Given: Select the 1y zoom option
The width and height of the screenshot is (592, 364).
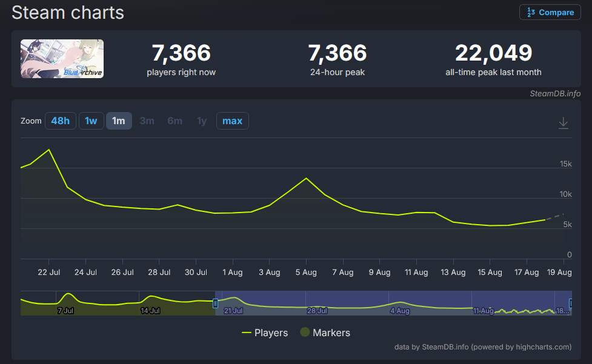Looking at the screenshot, I should pos(202,121).
